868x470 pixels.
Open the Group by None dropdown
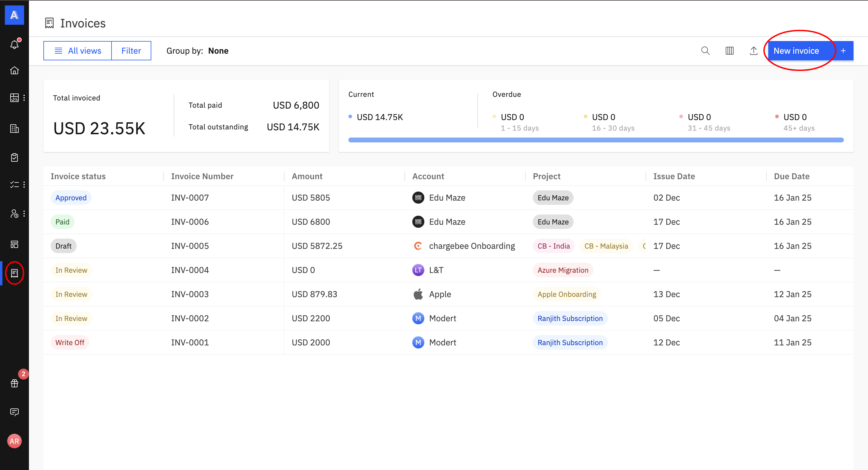point(218,51)
